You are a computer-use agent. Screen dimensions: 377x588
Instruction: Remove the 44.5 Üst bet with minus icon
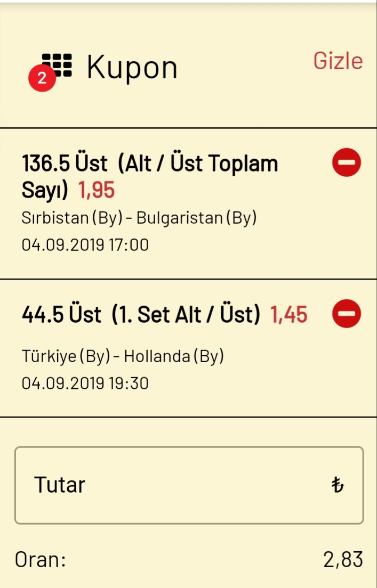tap(346, 314)
